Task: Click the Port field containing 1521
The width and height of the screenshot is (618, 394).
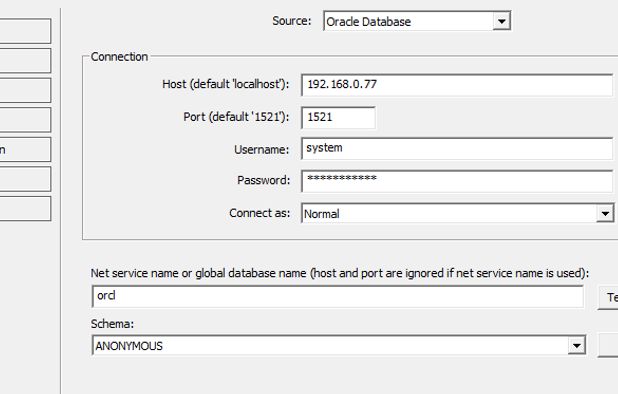Action: point(338,117)
